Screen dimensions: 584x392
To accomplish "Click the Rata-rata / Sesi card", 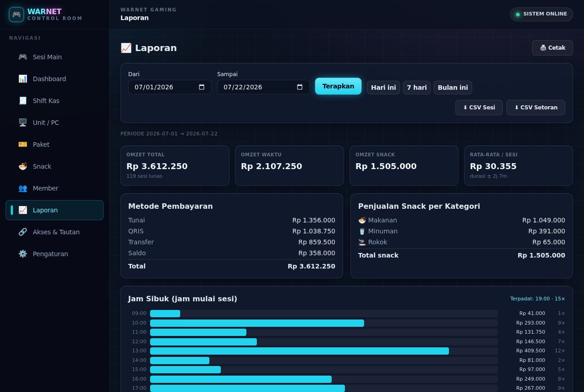I will pos(518,166).
